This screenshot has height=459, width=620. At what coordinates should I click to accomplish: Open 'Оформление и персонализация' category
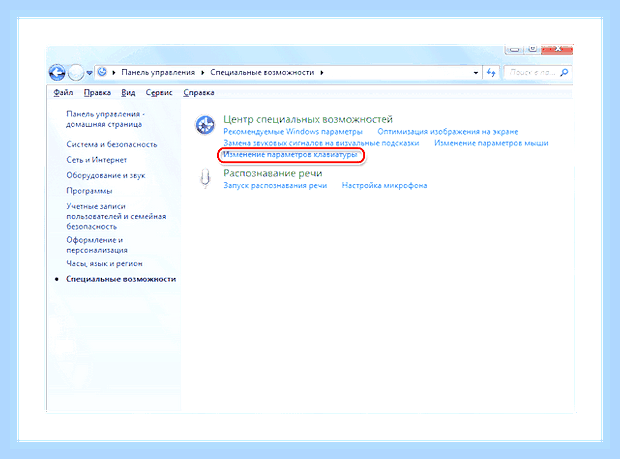coord(97,245)
